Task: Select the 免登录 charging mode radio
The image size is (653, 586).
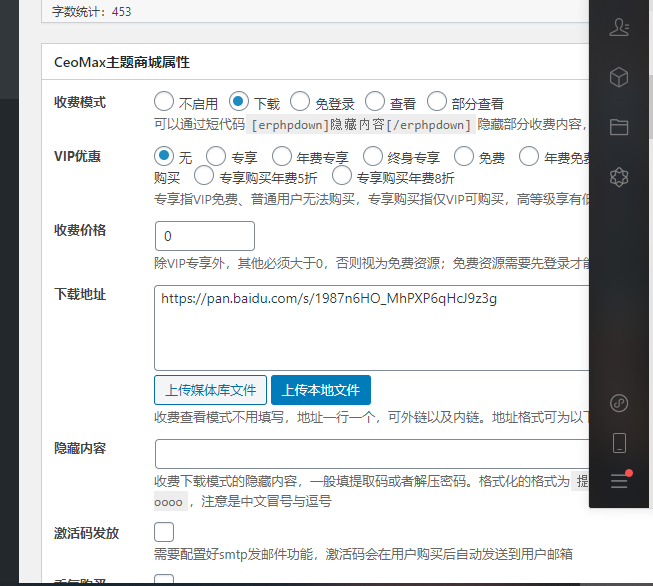Action: 300,102
